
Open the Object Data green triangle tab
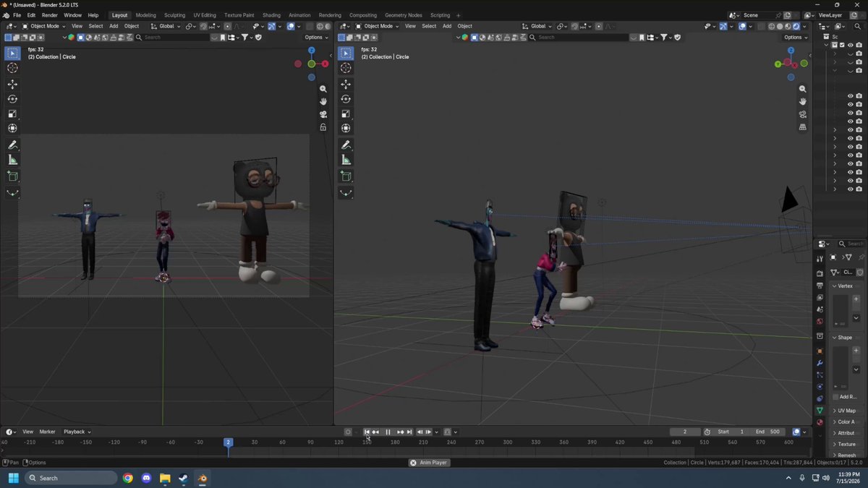tap(820, 410)
